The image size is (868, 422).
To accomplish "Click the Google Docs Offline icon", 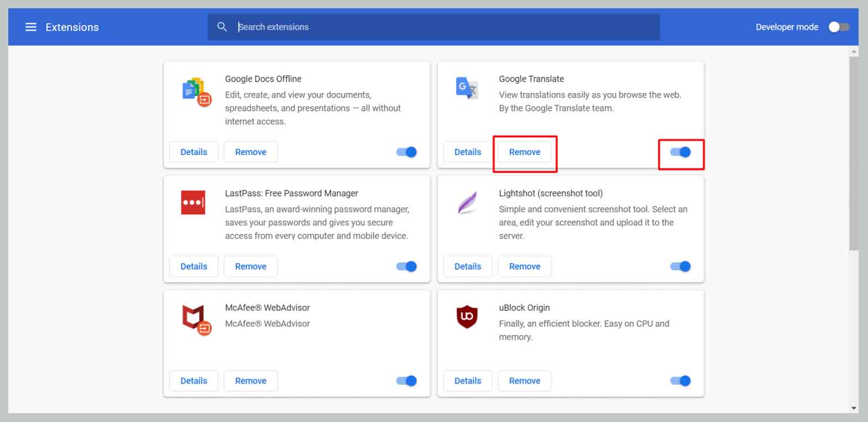I will pos(197,92).
